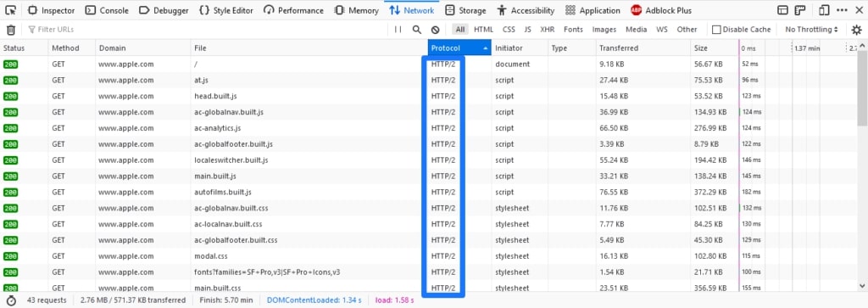This screenshot has width=868, height=308.
Task: Activate the element picker icon
Action: point(10,10)
